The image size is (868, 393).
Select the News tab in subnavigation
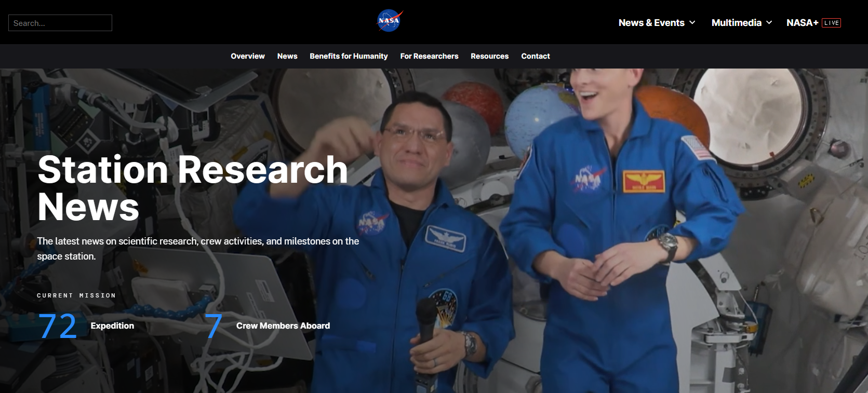pos(287,56)
